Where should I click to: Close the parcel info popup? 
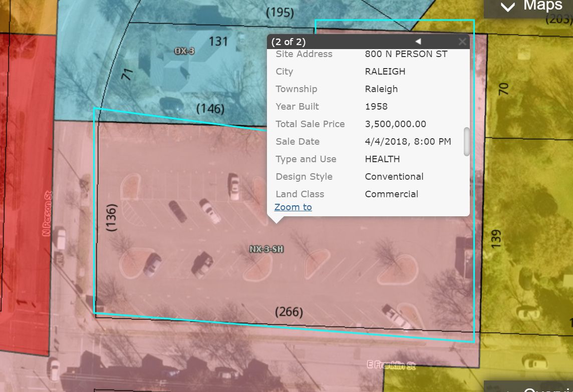[x=462, y=42]
